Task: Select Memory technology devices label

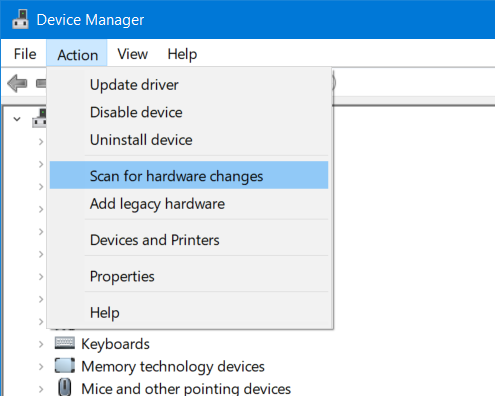Action: pyautogui.click(x=173, y=367)
